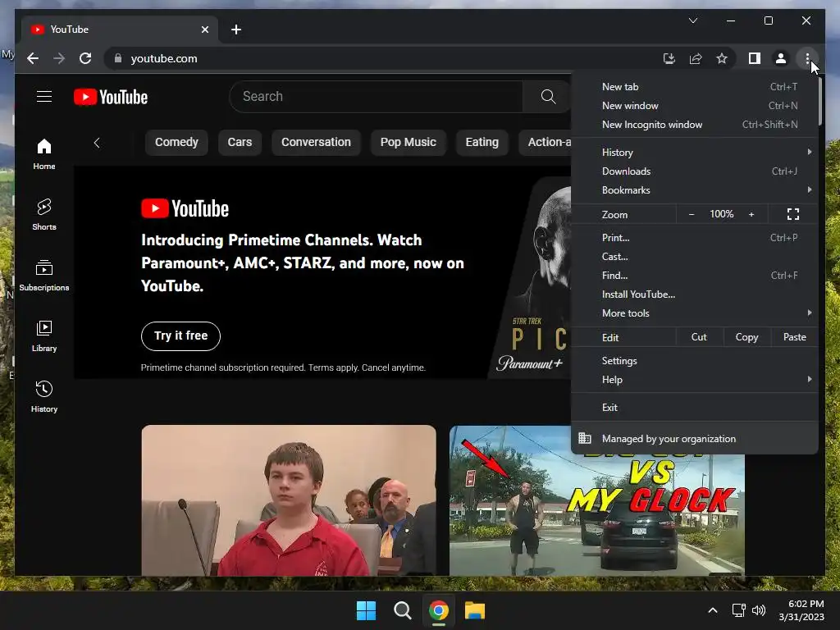
Task: Choose Exit from the Chrome menu
Action: click(x=694, y=407)
